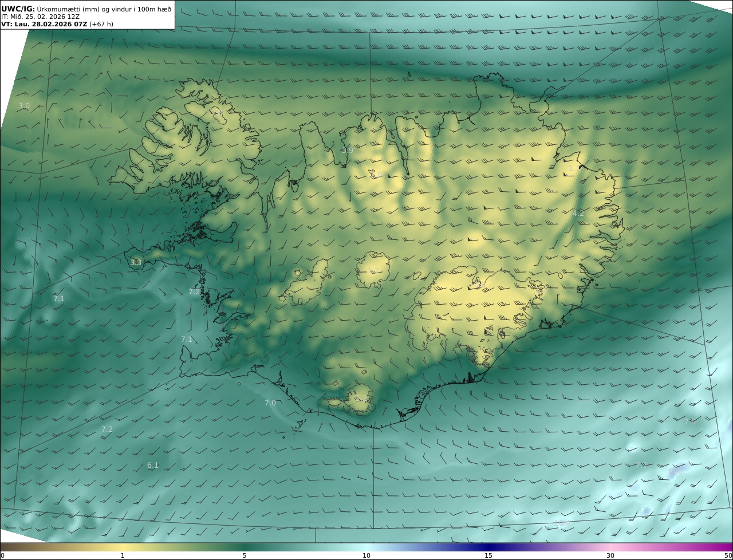Select the 7.5 value label near right edge

click(690, 422)
